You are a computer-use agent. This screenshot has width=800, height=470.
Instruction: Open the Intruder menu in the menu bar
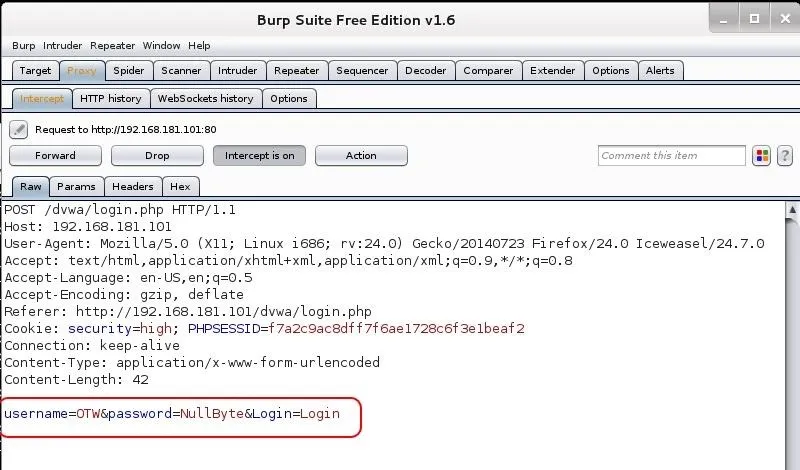pos(62,46)
